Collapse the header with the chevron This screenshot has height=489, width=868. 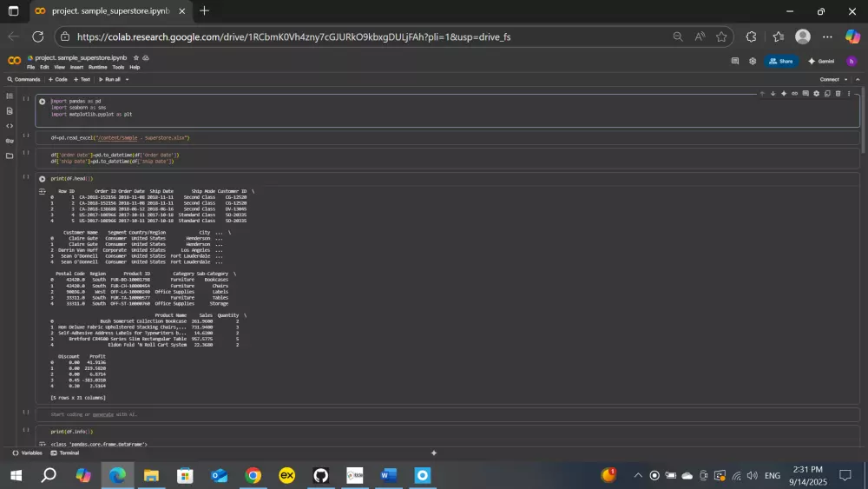tap(858, 80)
